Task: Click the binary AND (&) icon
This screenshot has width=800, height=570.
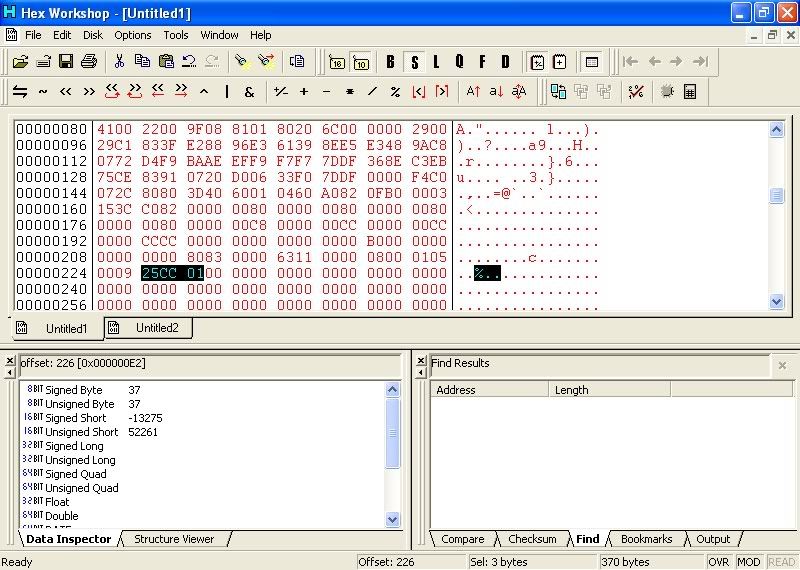Action: (x=249, y=92)
